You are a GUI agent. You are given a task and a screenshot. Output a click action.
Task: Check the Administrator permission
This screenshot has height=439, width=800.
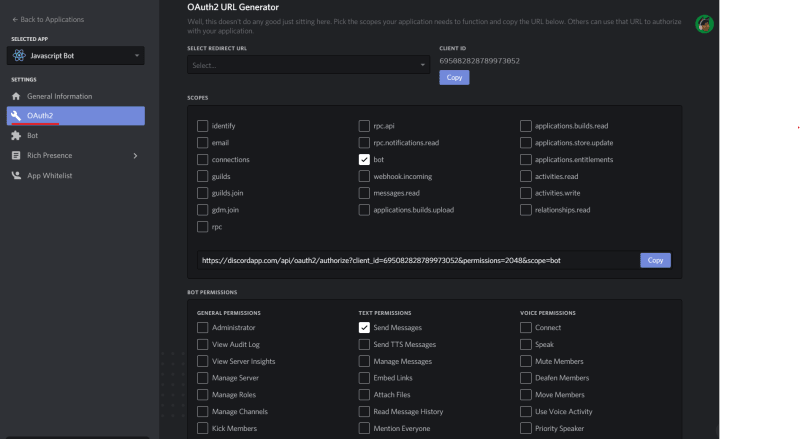click(x=203, y=327)
